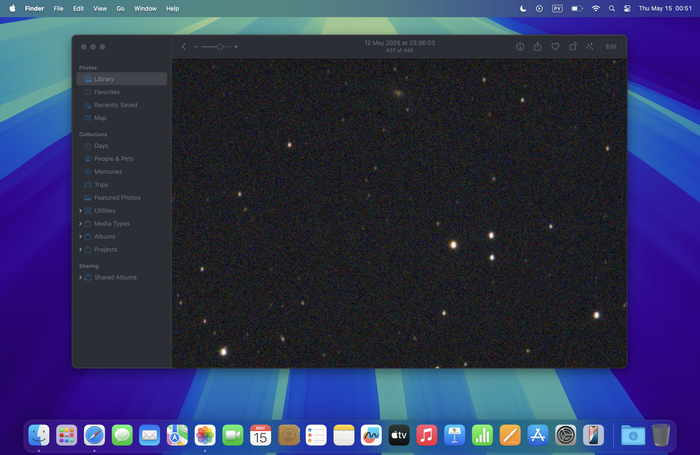This screenshot has height=455, width=700.
Task: Select Recently Saved in sidebar
Action: pyautogui.click(x=115, y=105)
